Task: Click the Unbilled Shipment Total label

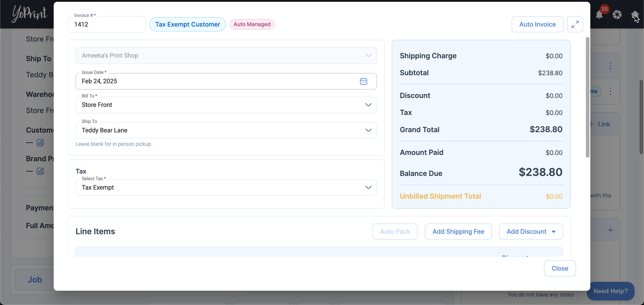Action: click(440, 196)
